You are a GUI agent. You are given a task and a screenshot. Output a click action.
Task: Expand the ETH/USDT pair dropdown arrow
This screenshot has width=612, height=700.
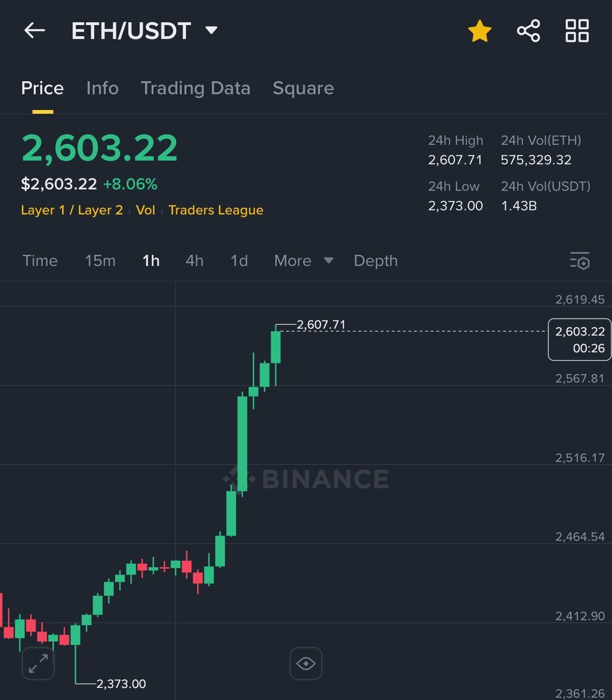click(212, 30)
